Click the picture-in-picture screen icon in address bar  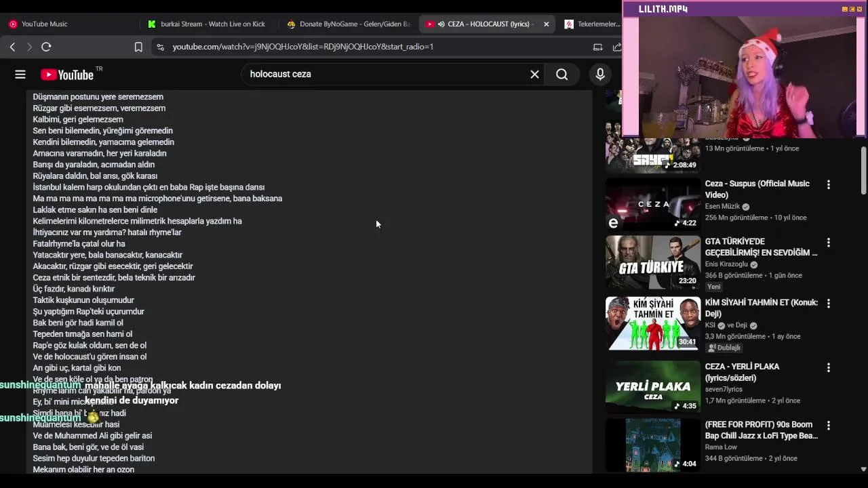pos(597,47)
